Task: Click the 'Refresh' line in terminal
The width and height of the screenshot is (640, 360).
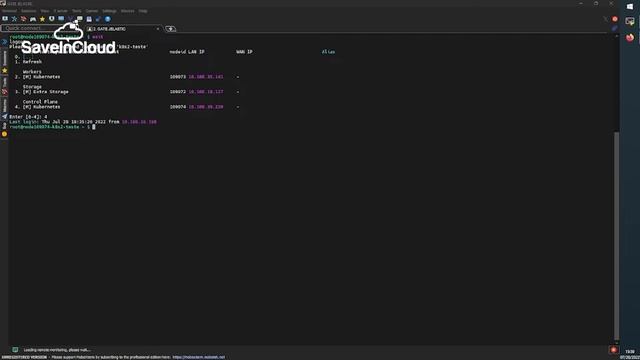Action: point(32,62)
